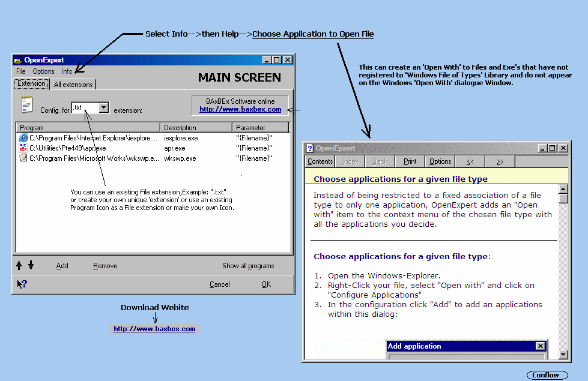Click the Print button in help window
Viewport: 588px width, 381px height.
(410, 161)
